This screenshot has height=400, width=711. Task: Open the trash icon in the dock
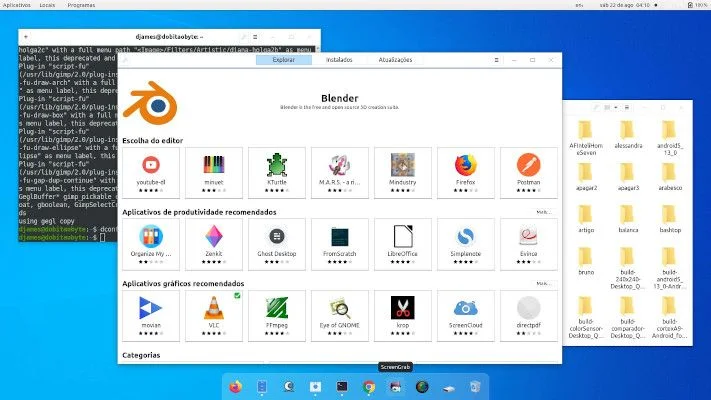point(475,387)
